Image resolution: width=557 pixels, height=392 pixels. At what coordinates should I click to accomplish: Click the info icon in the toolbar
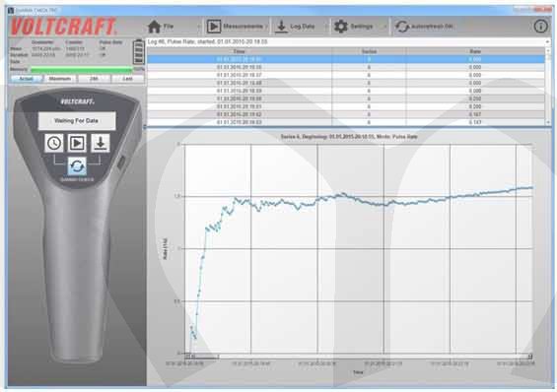pos(540,27)
